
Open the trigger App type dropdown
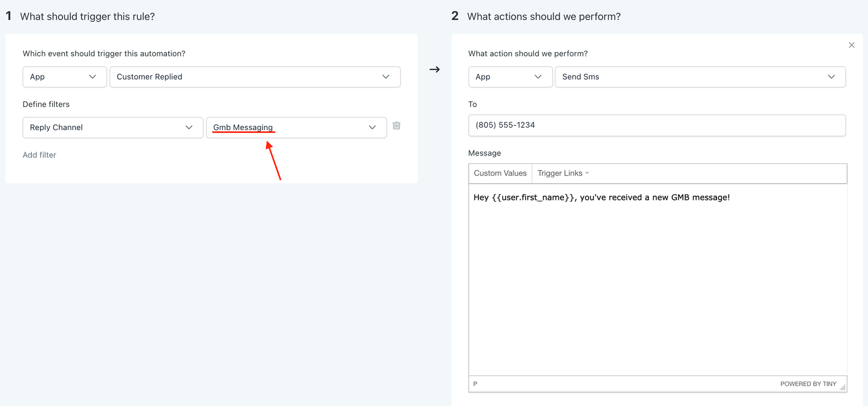coord(63,77)
